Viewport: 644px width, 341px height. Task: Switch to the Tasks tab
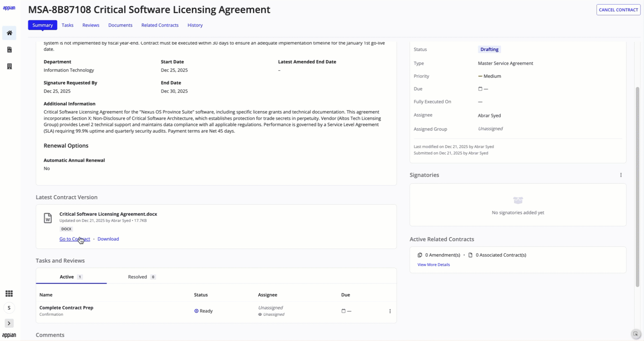click(68, 25)
